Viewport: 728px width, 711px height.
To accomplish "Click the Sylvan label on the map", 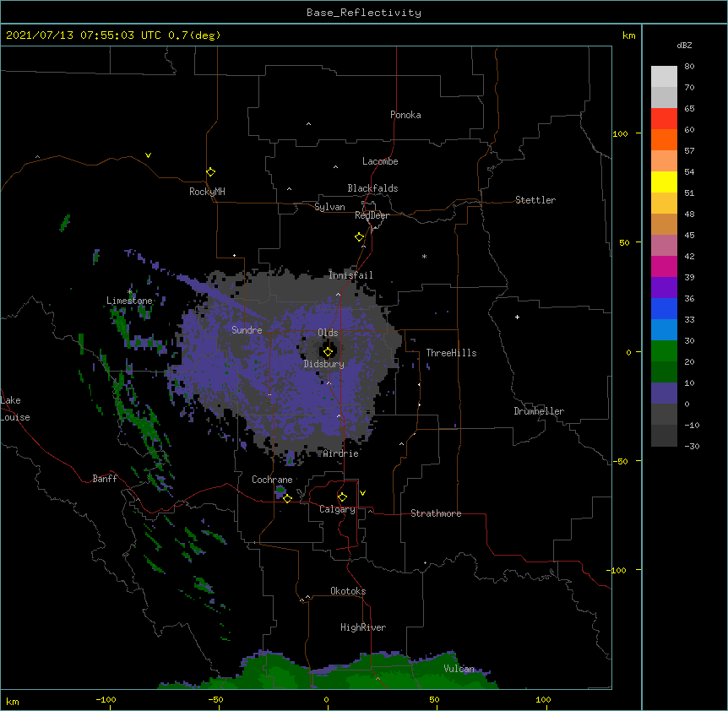I will click(329, 207).
